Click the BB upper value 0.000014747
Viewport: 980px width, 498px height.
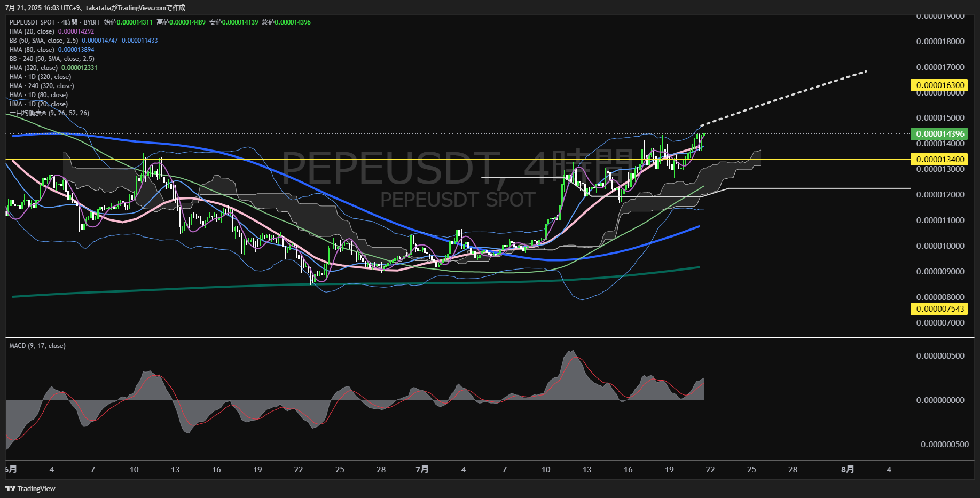pyautogui.click(x=100, y=41)
